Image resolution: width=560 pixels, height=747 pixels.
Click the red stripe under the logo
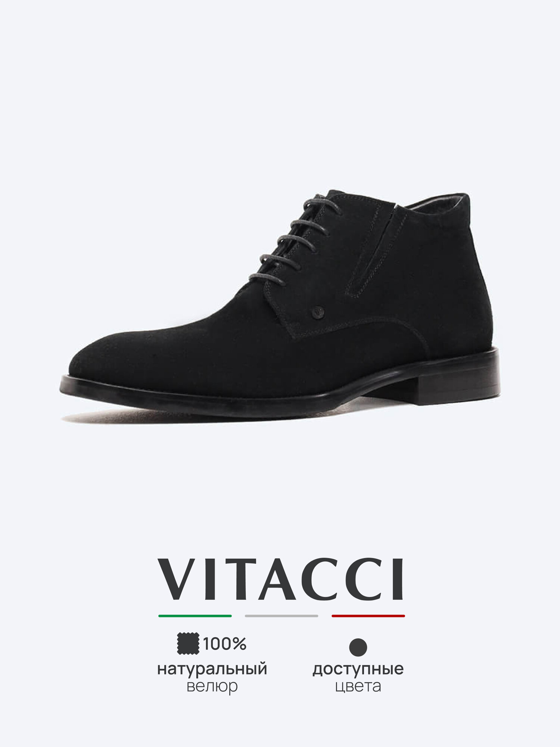pyautogui.click(x=368, y=616)
